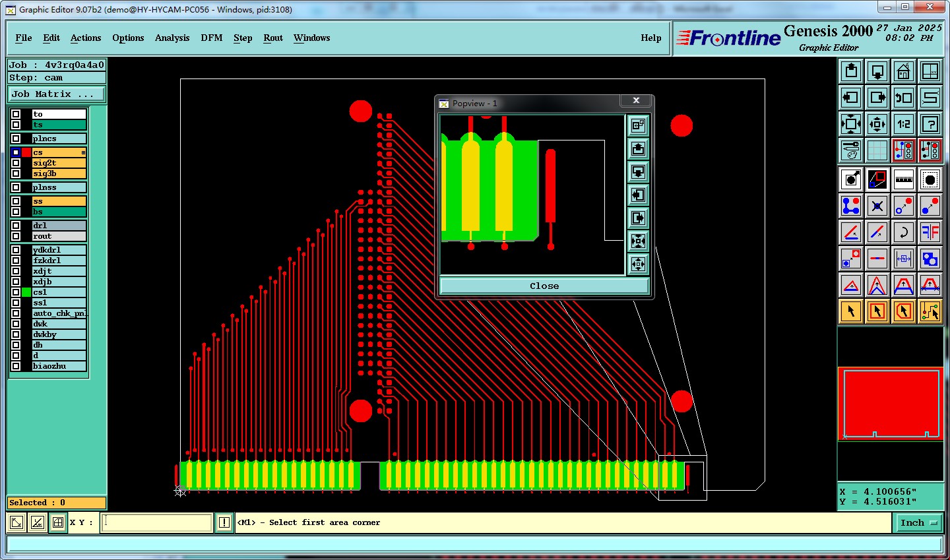The width and height of the screenshot is (950, 560).
Task: Click Close button in Popview window
Action: coord(544,286)
